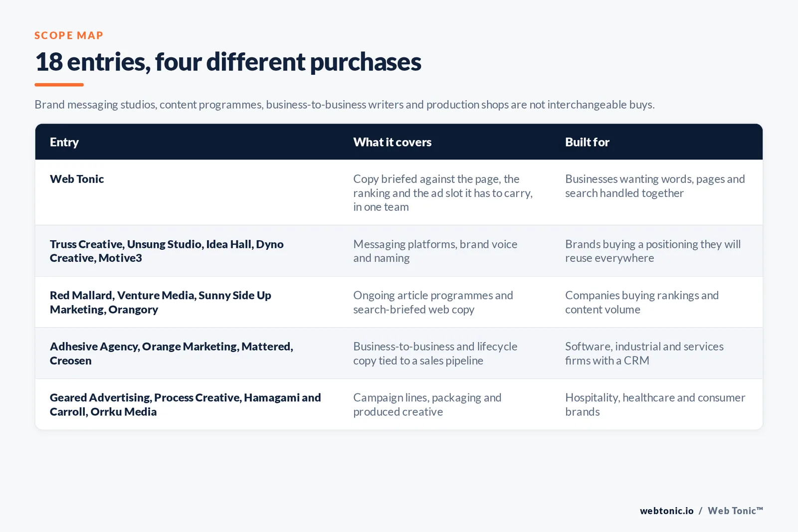Click the subtitle about brand messaging studios
Viewport: 798px width, 532px height.
345,105
